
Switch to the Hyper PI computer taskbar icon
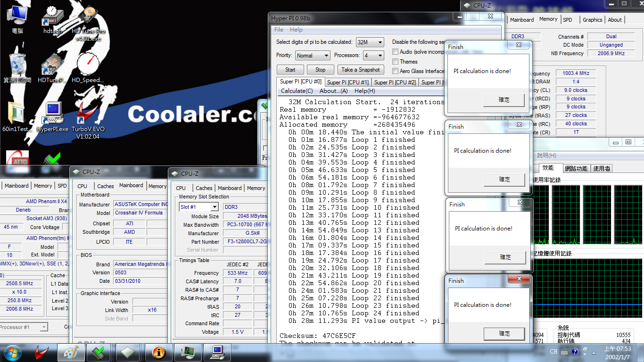pos(217,353)
